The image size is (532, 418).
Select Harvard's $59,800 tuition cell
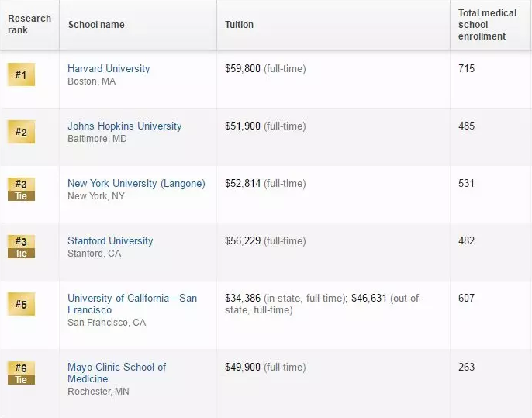(243, 68)
